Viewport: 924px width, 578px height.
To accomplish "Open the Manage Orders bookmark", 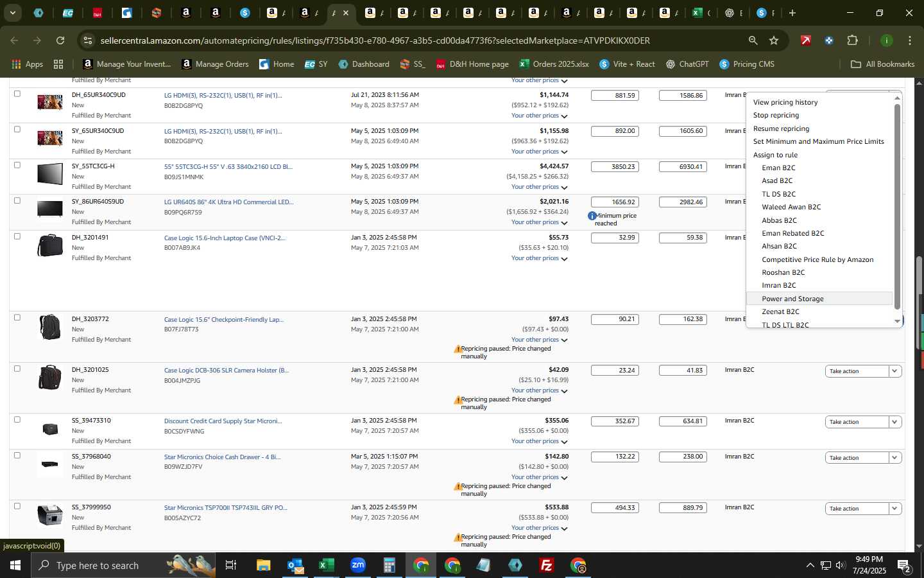I will 215,64.
